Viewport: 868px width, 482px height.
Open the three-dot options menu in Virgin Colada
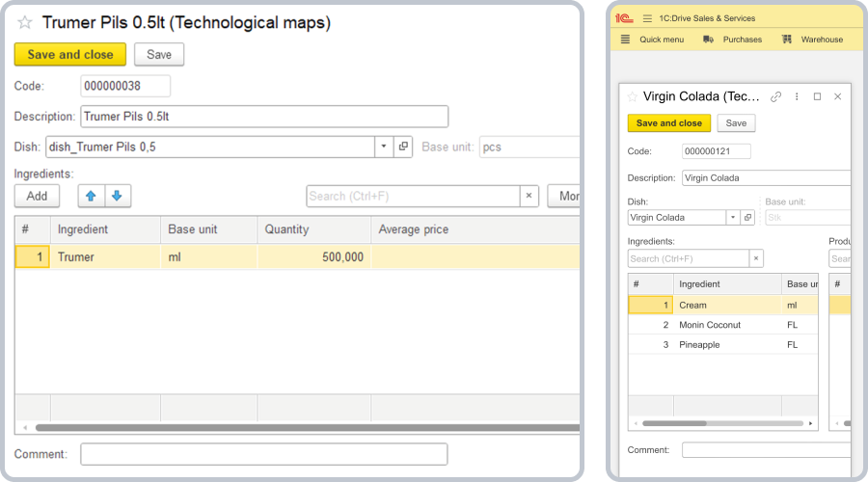pos(797,96)
